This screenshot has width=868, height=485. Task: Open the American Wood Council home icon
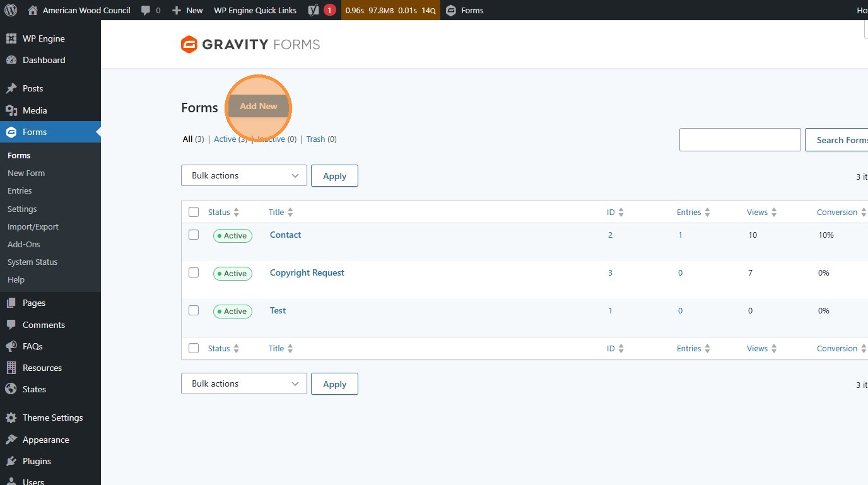(33, 10)
